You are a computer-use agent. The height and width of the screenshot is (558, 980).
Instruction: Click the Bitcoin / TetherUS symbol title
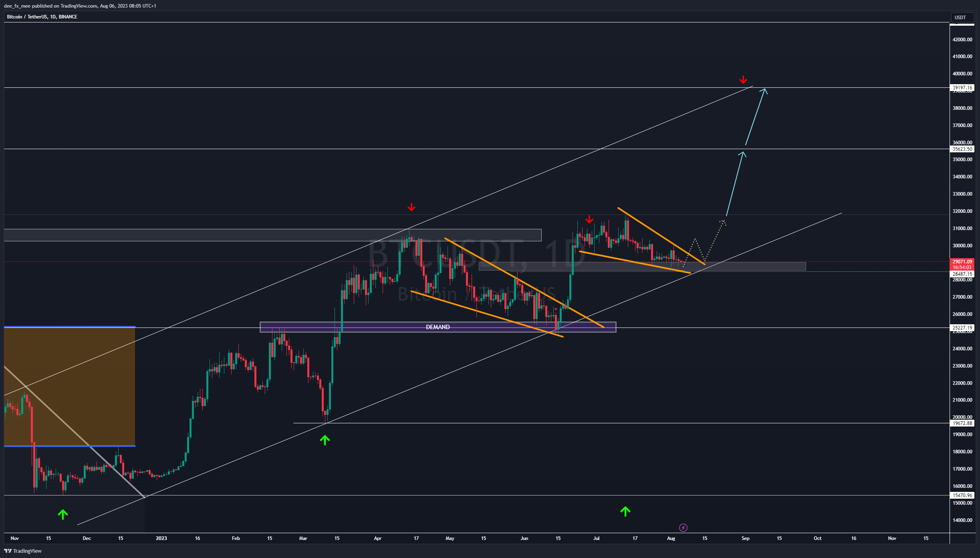tap(42, 16)
